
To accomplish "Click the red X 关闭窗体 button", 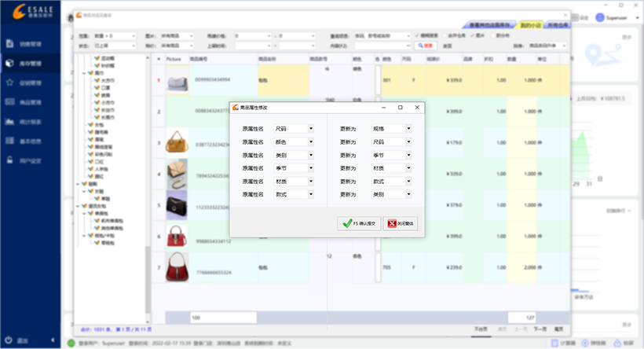I will coord(402,223).
